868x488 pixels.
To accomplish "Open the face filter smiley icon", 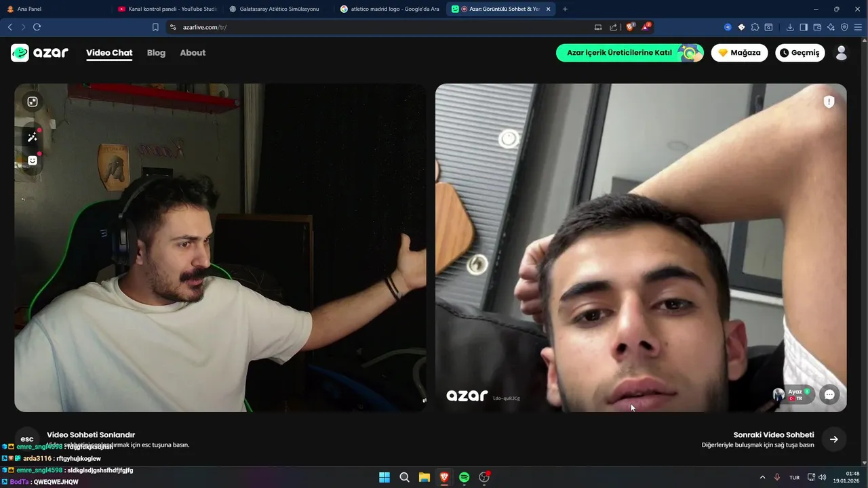I will pyautogui.click(x=33, y=161).
